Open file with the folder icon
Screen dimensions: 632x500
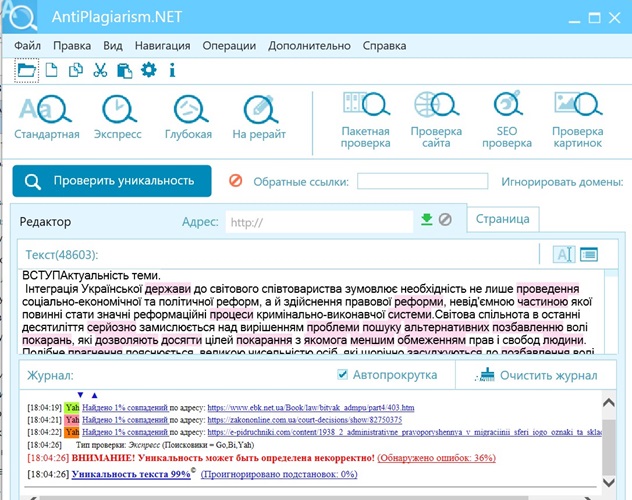[27, 71]
